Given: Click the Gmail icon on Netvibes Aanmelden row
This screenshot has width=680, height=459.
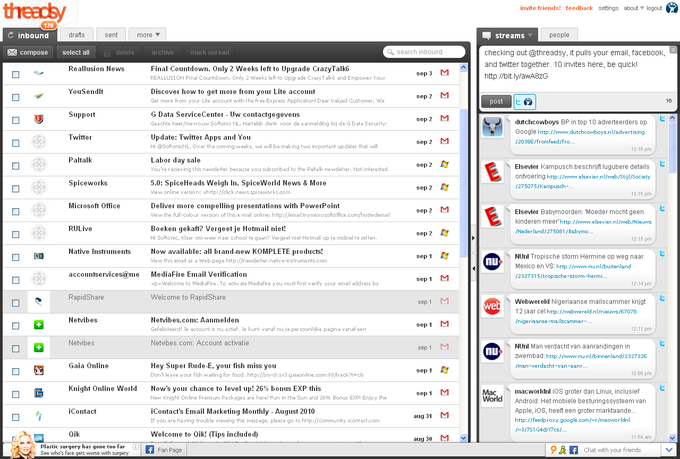Looking at the screenshot, I should click(445, 324).
